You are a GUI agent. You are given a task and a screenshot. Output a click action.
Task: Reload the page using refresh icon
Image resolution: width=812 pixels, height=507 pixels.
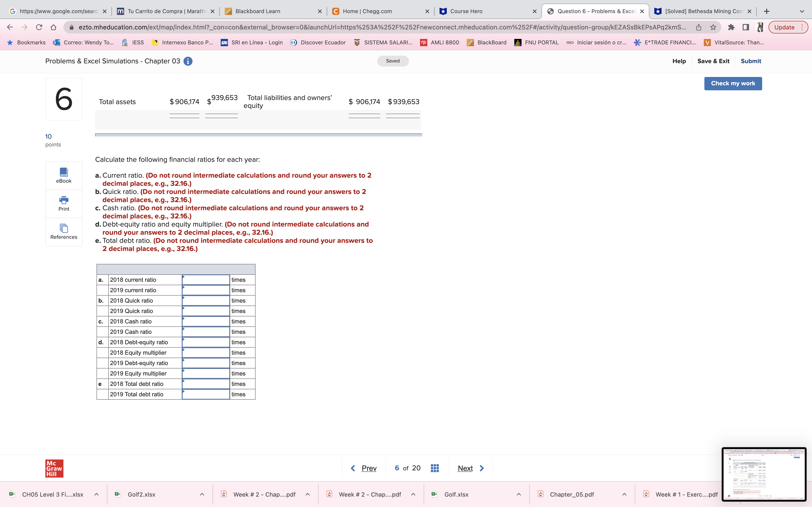(x=39, y=27)
